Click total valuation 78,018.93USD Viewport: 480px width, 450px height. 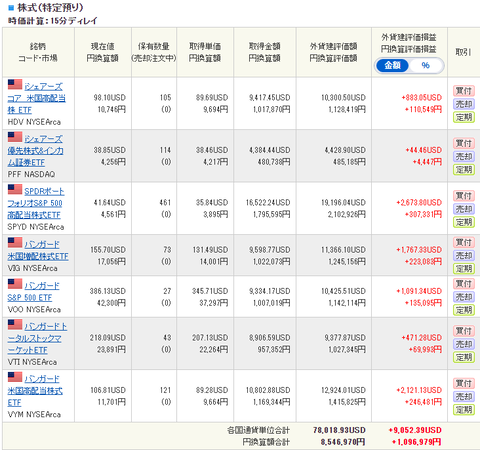click(339, 430)
